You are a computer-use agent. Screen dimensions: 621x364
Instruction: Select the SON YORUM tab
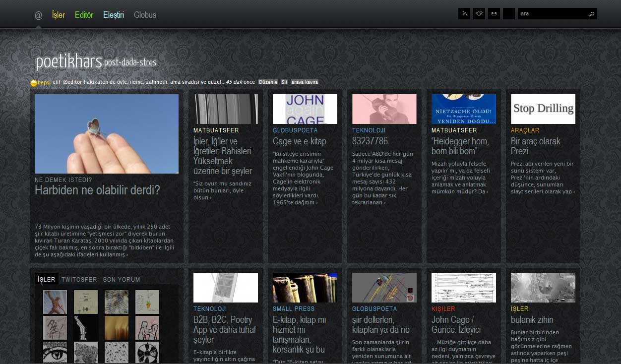[122, 279]
